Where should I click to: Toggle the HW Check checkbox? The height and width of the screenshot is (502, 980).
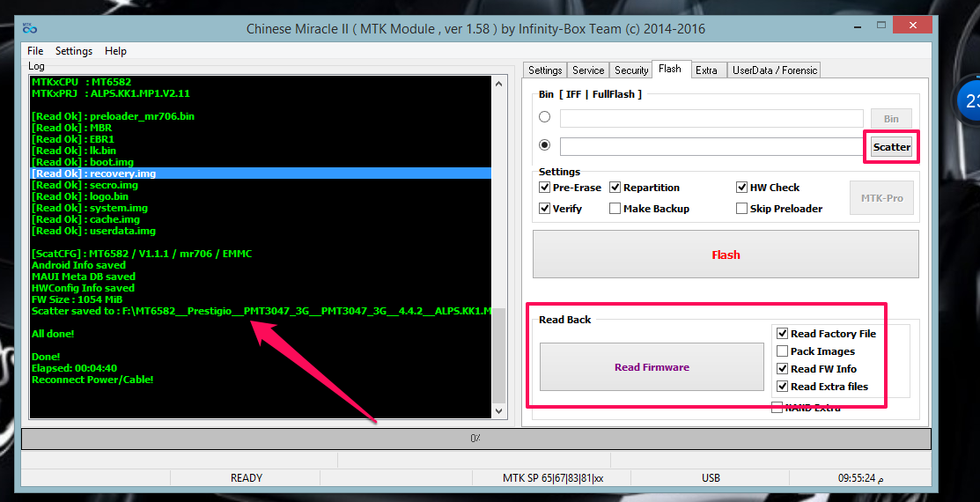tap(742, 188)
